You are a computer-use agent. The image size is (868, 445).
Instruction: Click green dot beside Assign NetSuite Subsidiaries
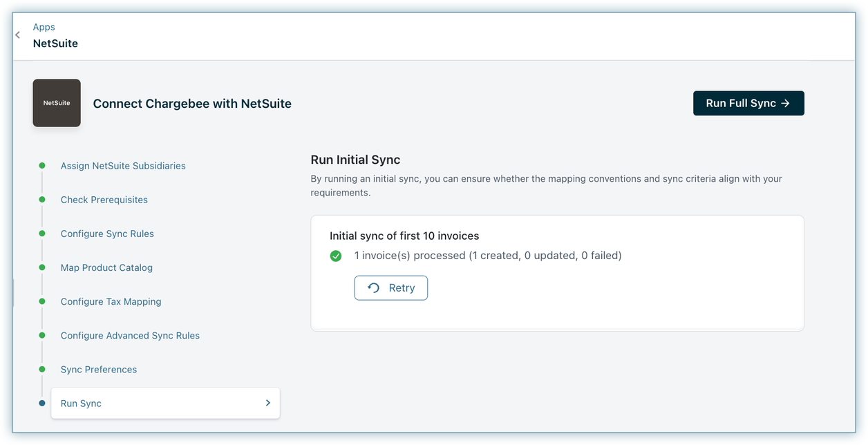point(42,166)
